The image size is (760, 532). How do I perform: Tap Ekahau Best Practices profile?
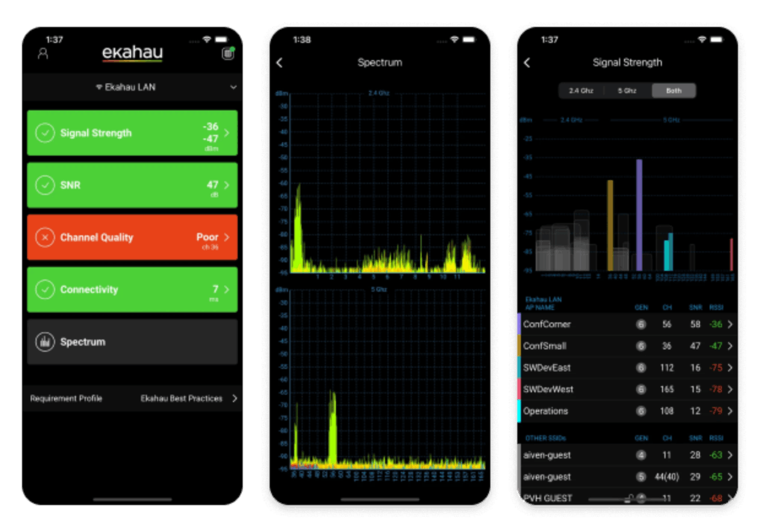(x=181, y=398)
